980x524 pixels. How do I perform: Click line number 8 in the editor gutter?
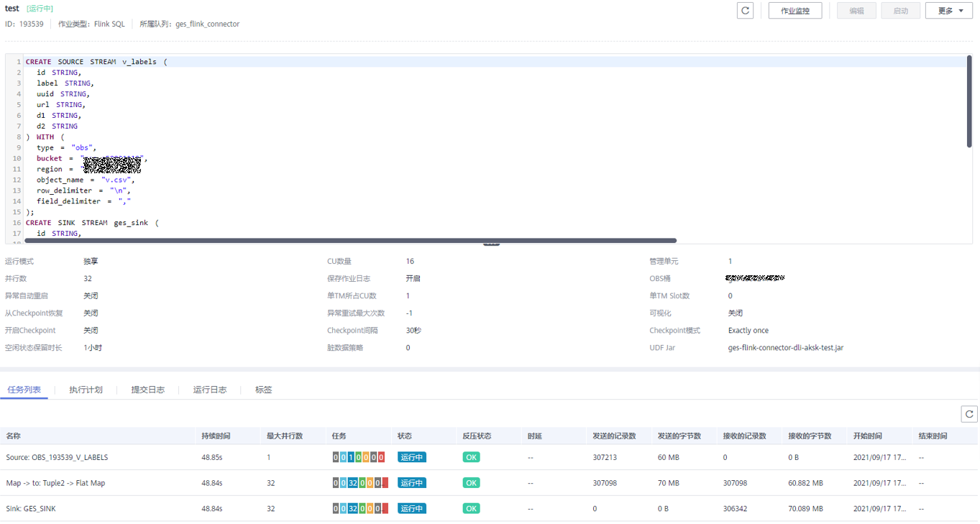click(19, 137)
